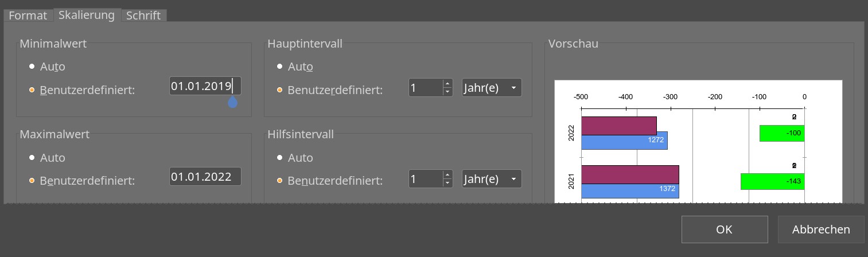Open the Hauptintervall Jahr(e) unit dropdown
The height and width of the screenshot is (257, 868).
pos(492,88)
